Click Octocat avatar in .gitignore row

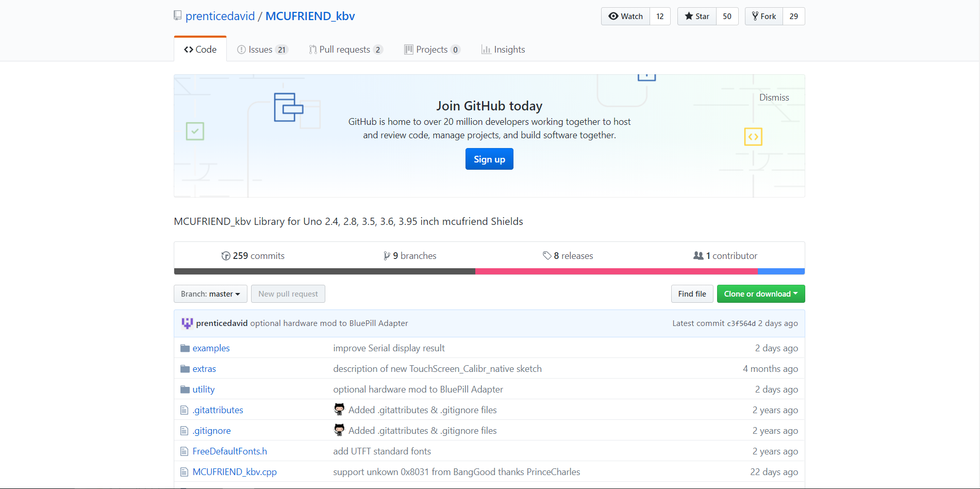point(339,430)
